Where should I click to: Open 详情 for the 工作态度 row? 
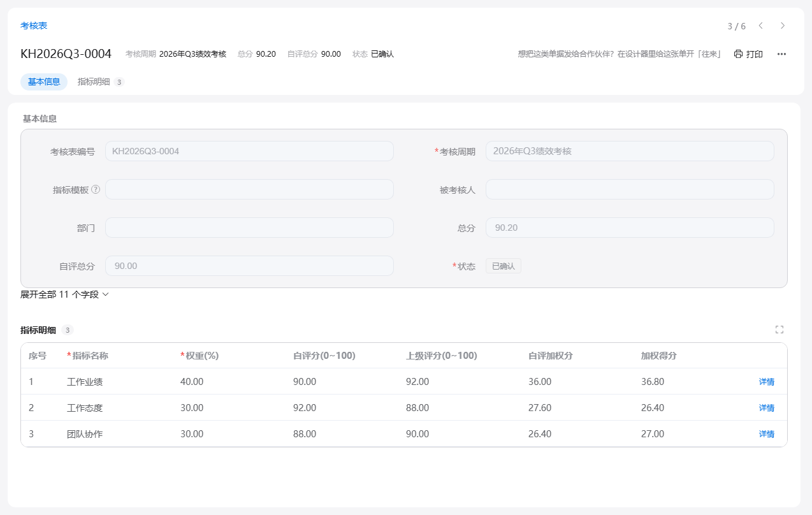(x=767, y=408)
